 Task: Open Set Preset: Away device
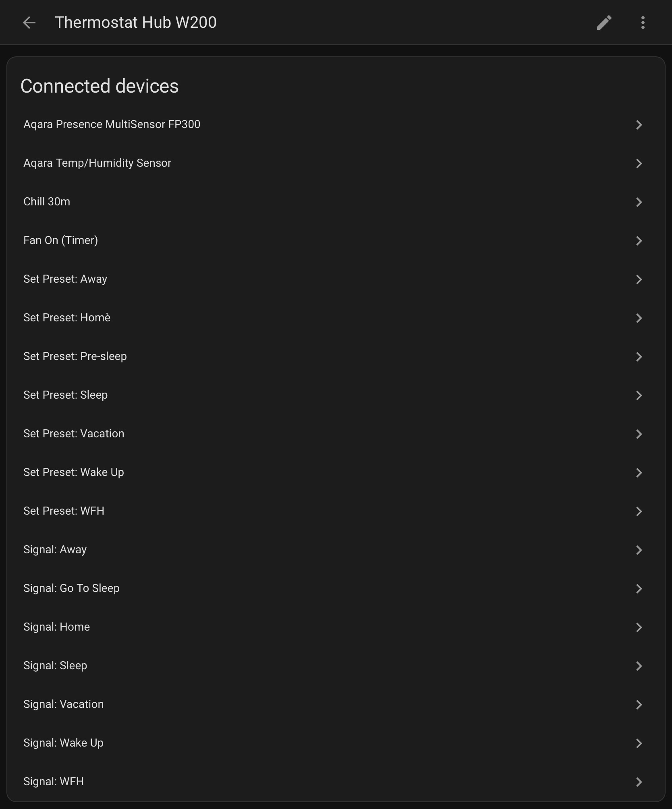click(65, 279)
